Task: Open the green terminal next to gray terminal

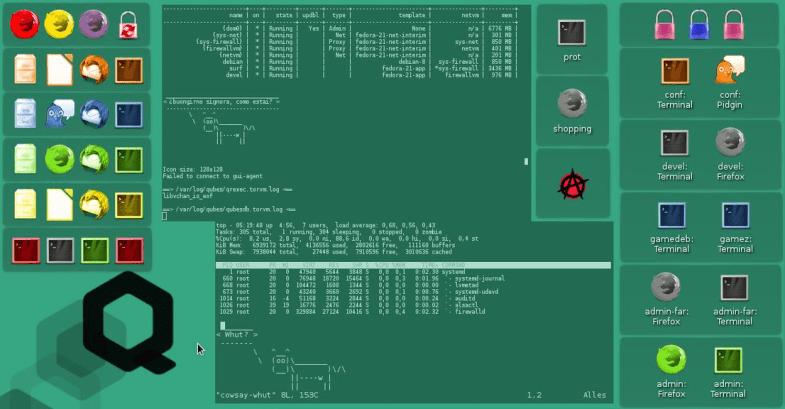Action: [x=95, y=250]
